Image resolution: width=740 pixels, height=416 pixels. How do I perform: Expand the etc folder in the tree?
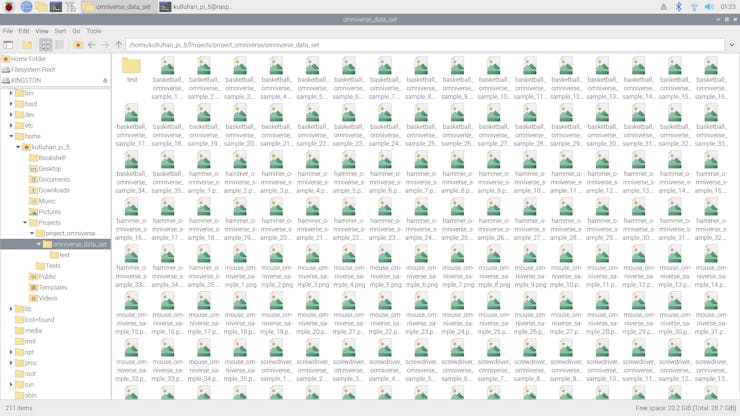tap(11, 126)
